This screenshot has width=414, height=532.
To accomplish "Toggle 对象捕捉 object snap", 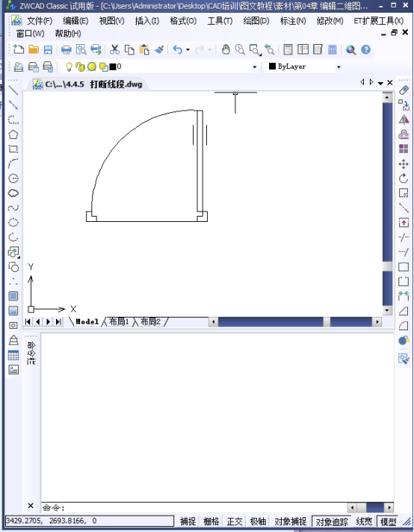I will [291, 521].
